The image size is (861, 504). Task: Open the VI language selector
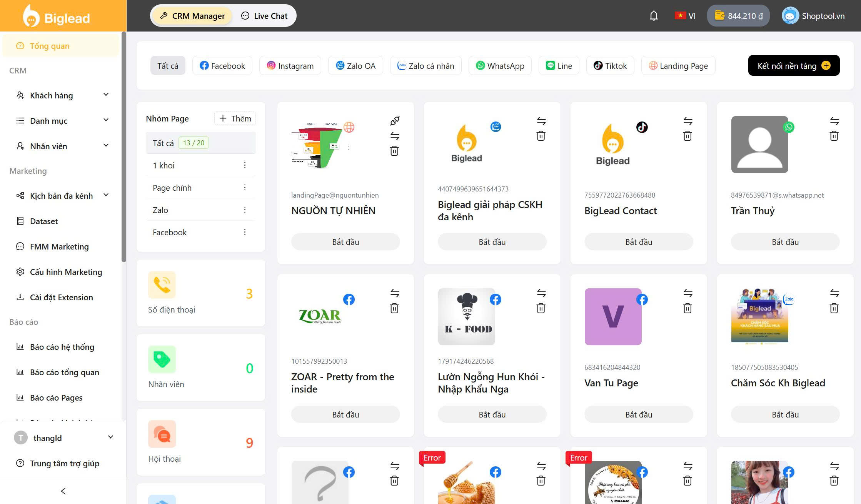click(x=685, y=16)
